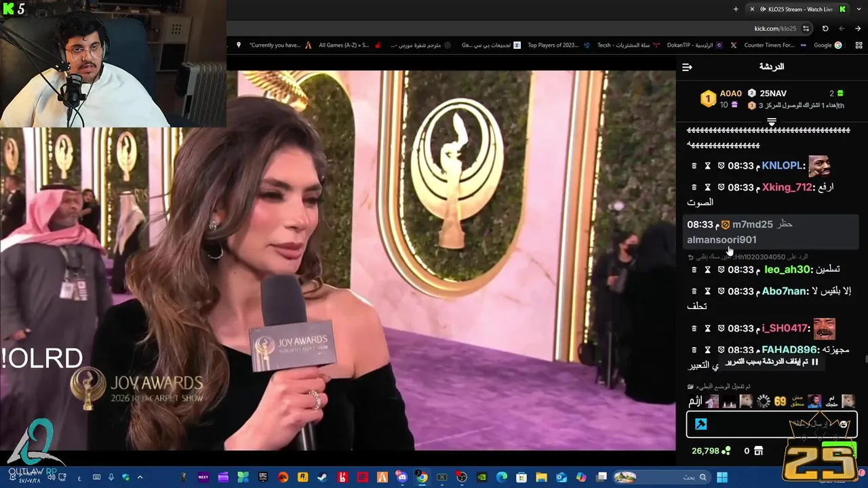
Task: Open the DokanTIP bookmark
Action: [696, 45]
